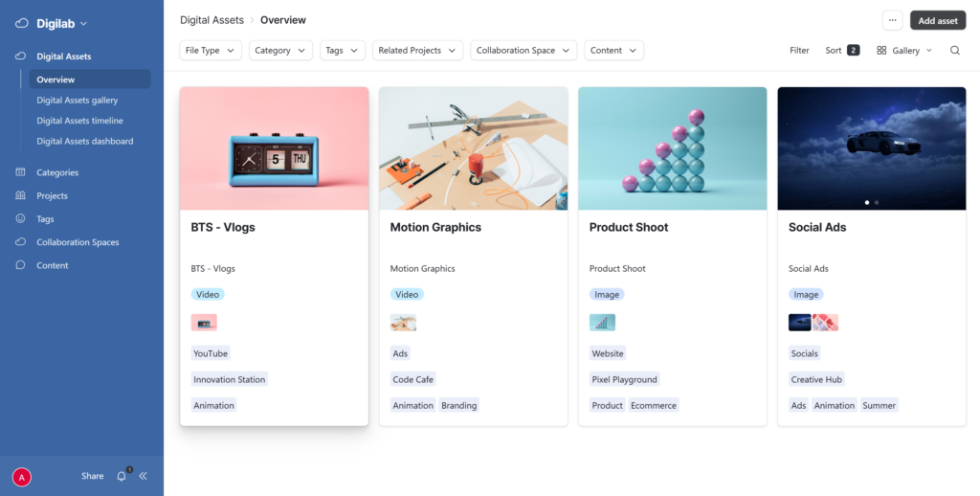The height and width of the screenshot is (496, 980).
Task: Open the Tags filter dropdown
Action: (x=343, y=51)
